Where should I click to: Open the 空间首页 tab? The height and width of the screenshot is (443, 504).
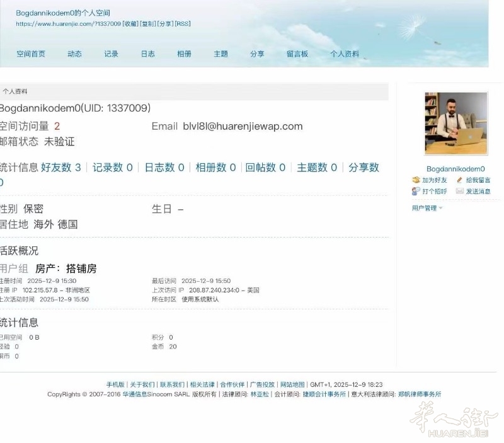point(31,54)
